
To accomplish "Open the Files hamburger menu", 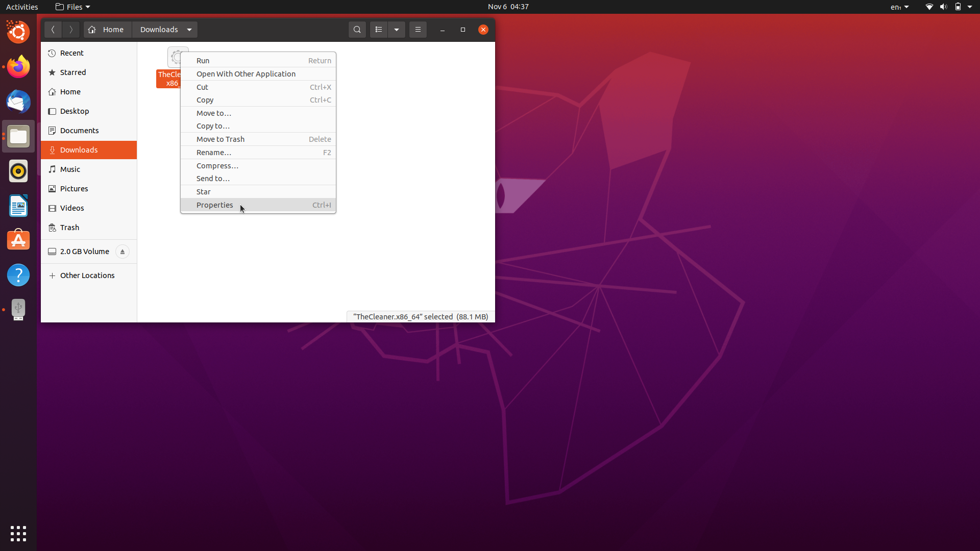I will pos(418,30).
